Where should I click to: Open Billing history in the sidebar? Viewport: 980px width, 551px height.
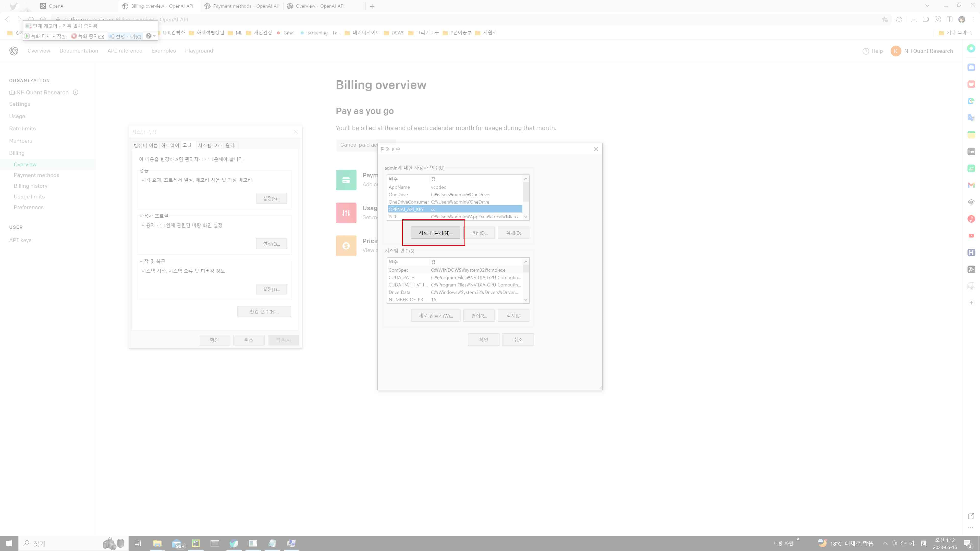coord(31,186)
